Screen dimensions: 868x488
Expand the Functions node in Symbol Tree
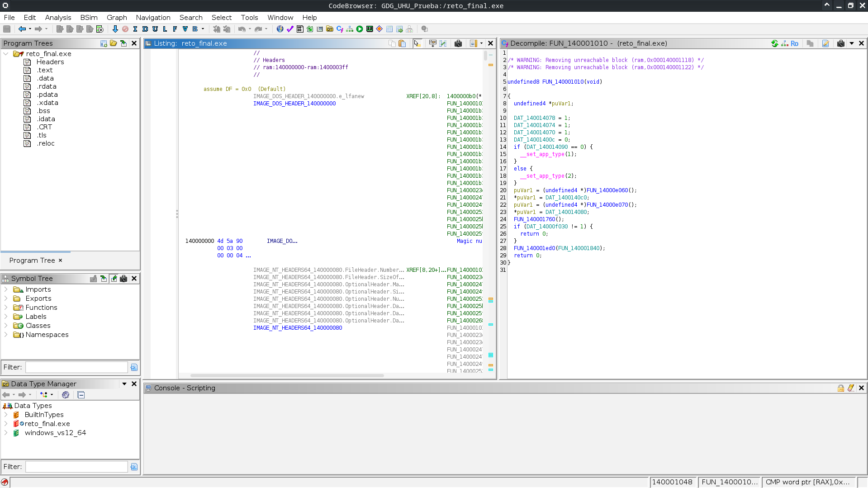point(6,308)
